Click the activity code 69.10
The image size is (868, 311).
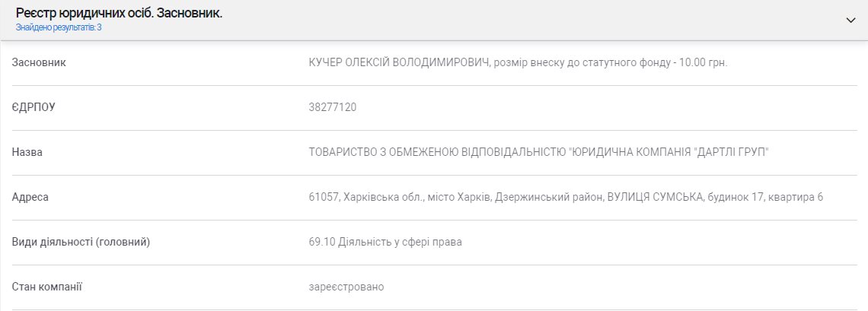click(x=322, y=242)
